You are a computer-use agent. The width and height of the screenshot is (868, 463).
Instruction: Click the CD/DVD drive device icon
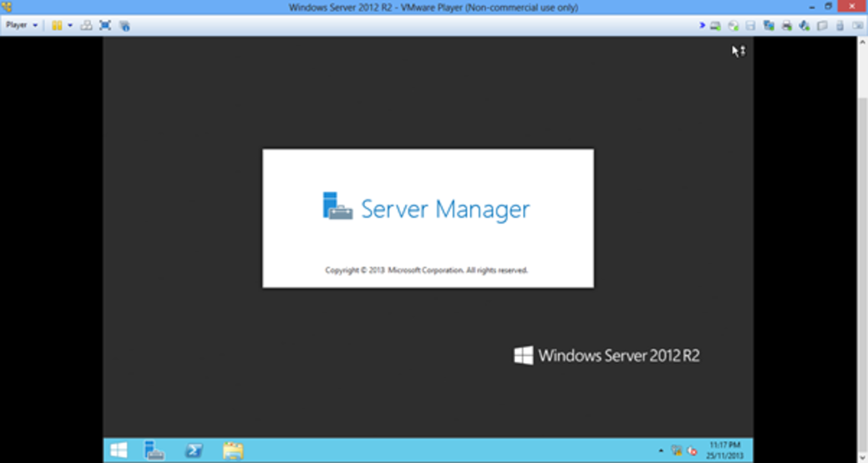pos(733,26)
